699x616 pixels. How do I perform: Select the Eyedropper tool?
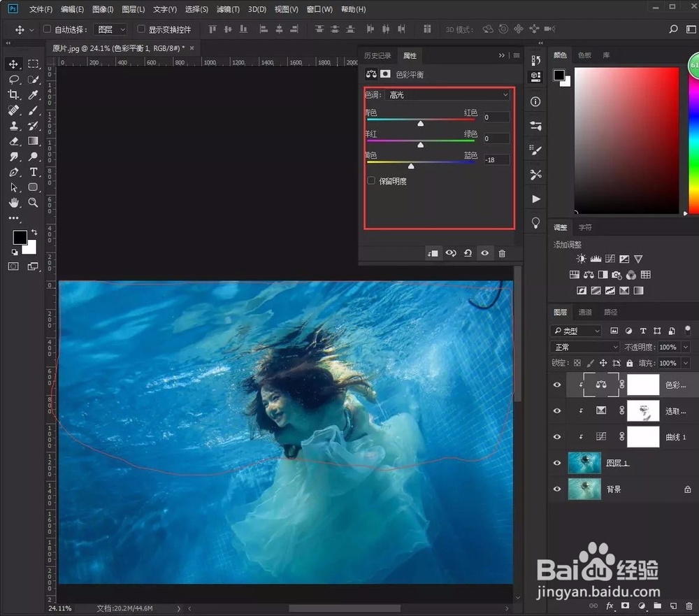[x=33, y=94]
